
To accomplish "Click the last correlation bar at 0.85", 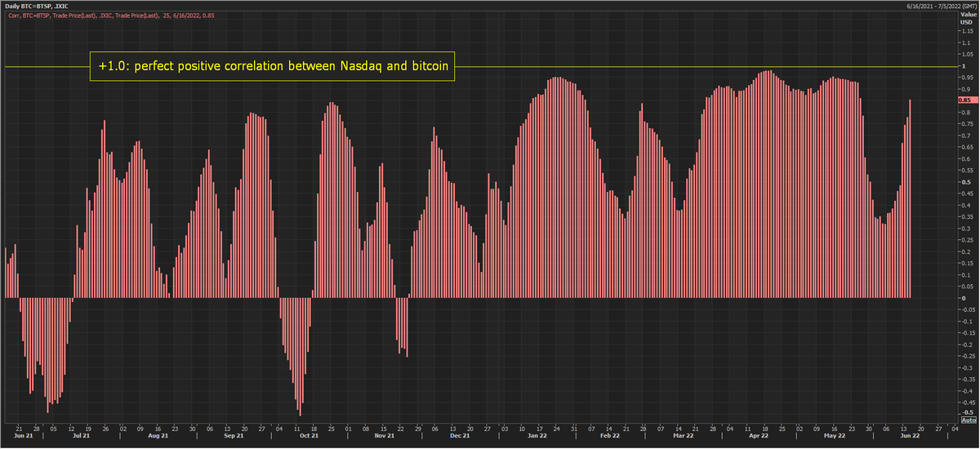I will 910,198.
